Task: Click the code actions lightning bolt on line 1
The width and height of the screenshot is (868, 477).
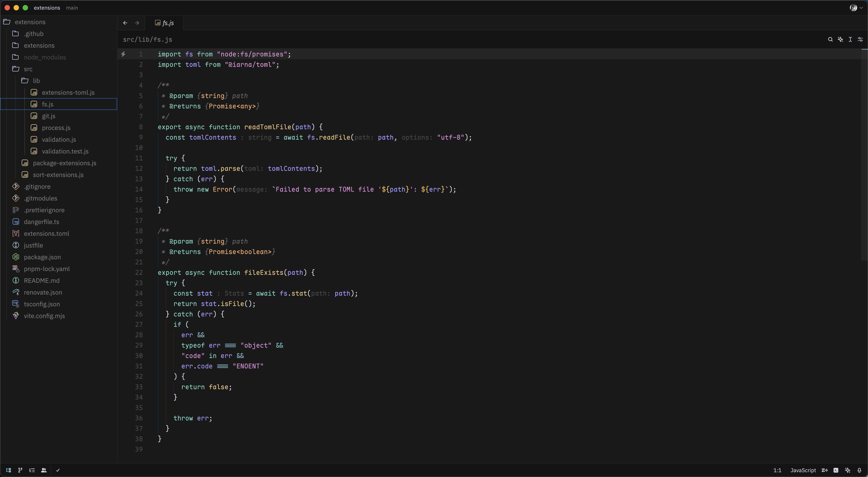Action: tap(123, 54)
